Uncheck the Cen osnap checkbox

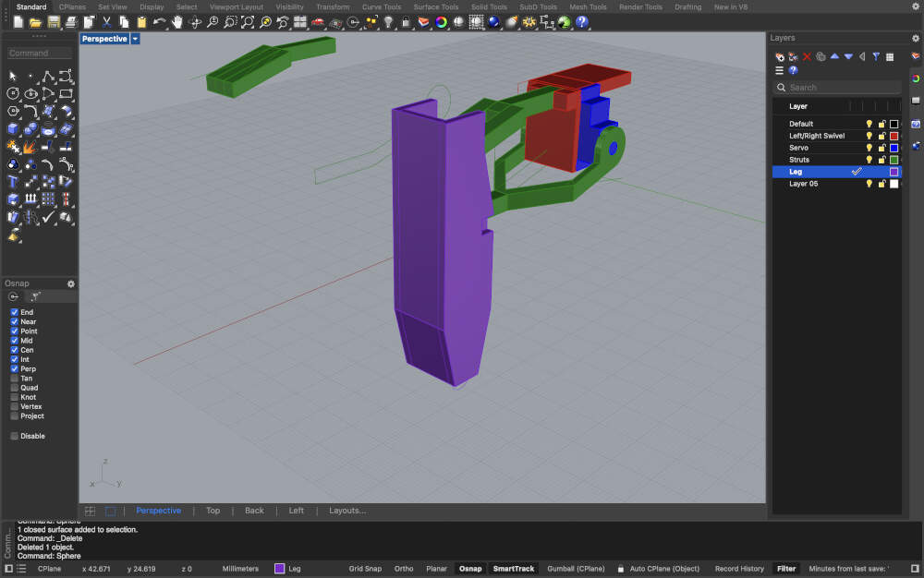coord(14,350)
